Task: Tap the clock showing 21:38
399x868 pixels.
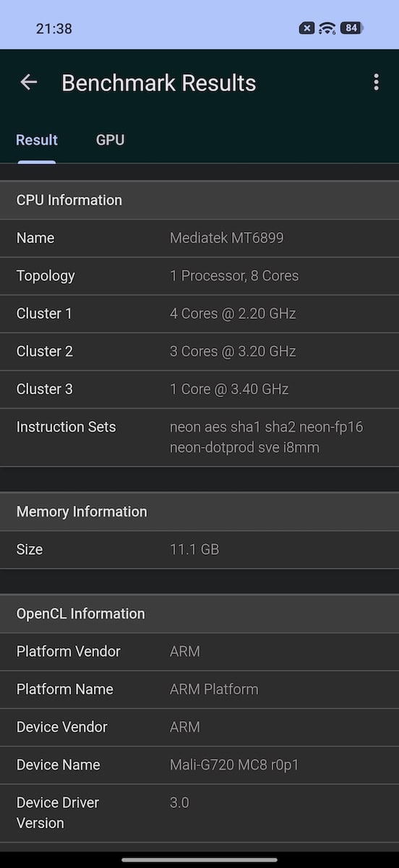Action: point(54,29)
